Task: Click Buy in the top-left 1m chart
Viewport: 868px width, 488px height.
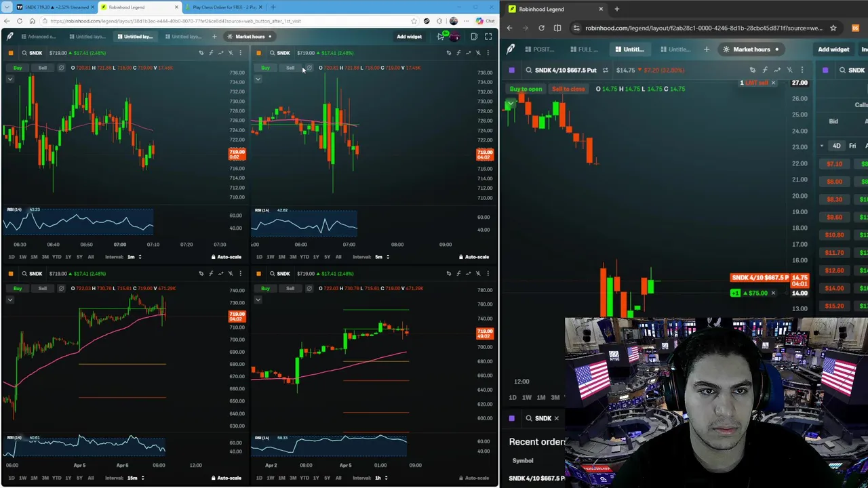Action: [18, 68]
